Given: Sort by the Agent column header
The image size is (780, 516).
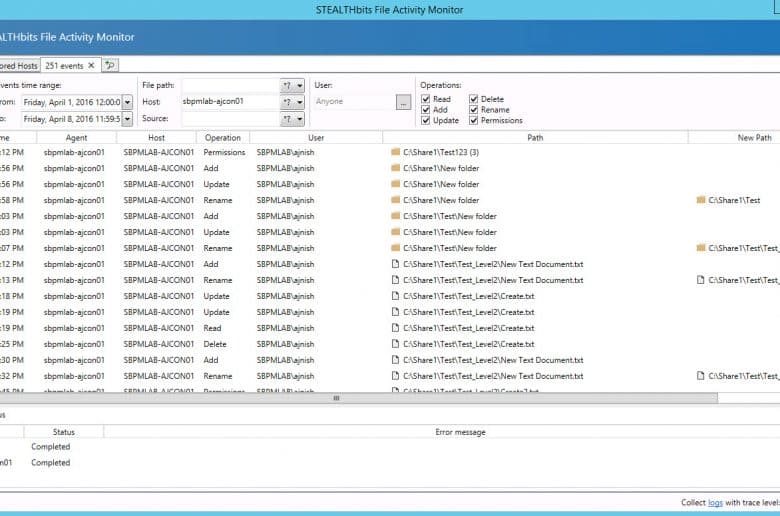Looking at the screenshot, I should pyautogui.click(x=76, y=137).
